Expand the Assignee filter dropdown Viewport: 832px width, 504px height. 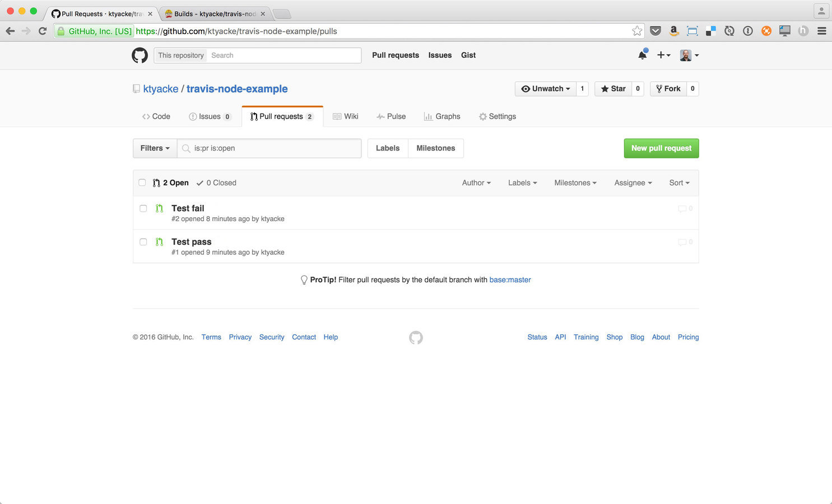point(633,183)
